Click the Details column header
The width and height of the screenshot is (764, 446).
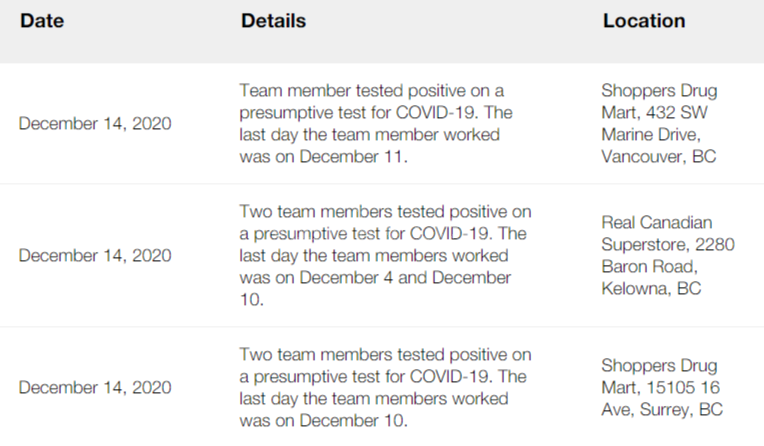click(273, 21)
